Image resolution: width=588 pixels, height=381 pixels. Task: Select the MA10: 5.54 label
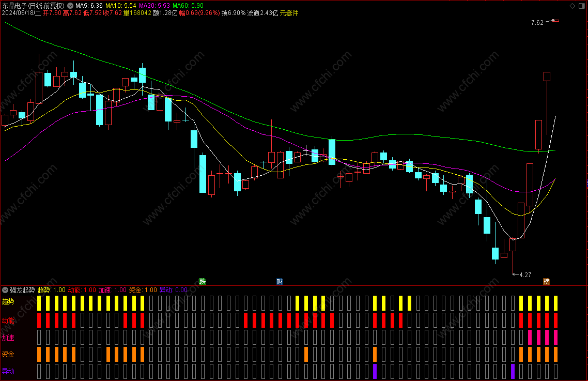point(121,6)
